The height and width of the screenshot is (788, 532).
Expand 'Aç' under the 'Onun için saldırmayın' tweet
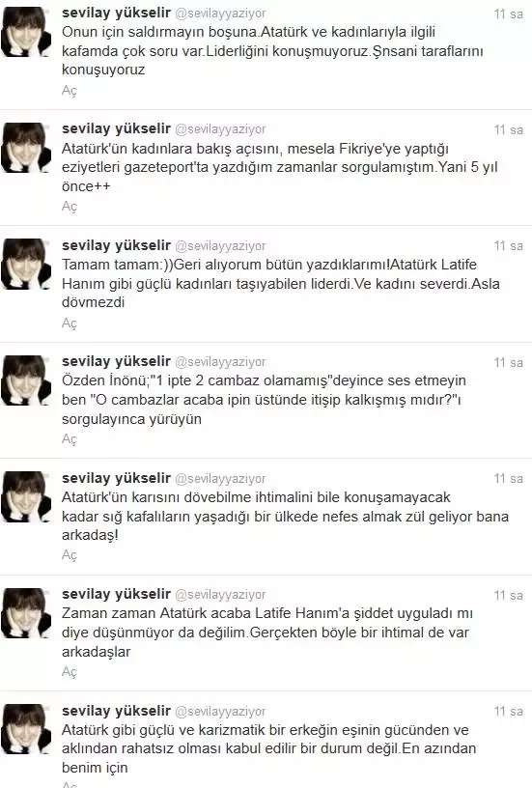click(70, 91)
